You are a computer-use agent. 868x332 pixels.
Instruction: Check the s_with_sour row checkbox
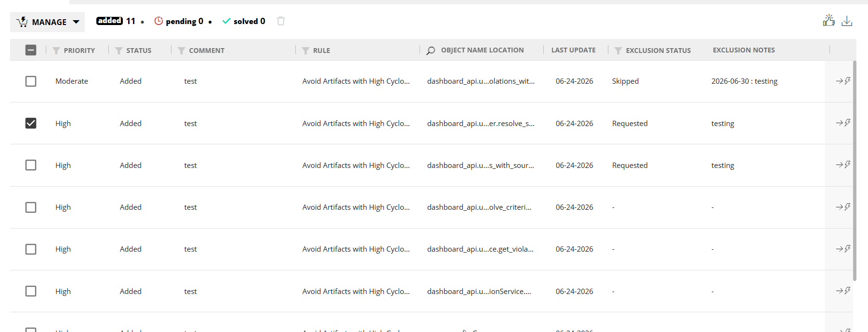[x=31, y=165]
